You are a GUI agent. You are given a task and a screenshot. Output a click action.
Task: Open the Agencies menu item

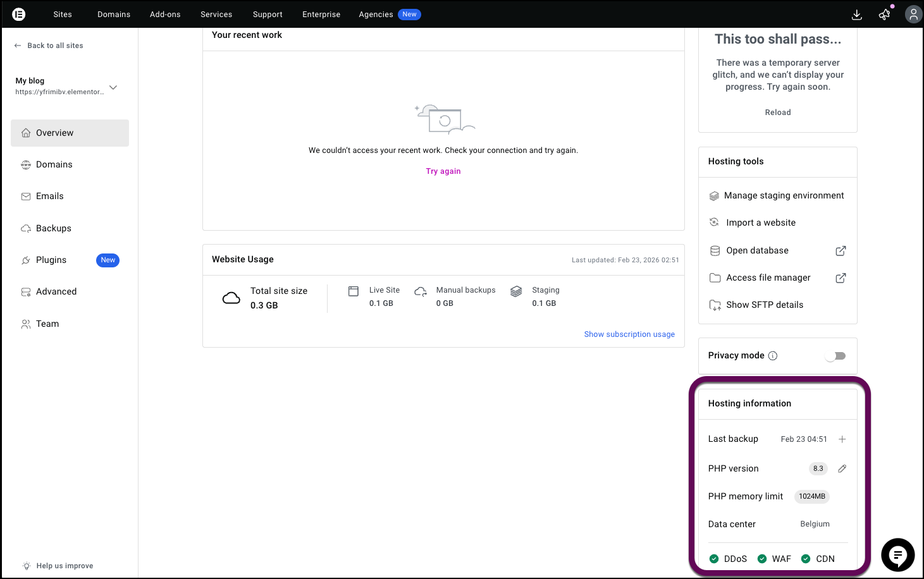(x=376, y=14)
